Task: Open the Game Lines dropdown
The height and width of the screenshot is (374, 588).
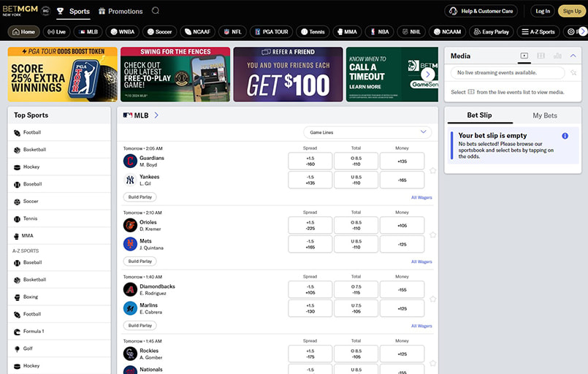Action: coord(367,132)
